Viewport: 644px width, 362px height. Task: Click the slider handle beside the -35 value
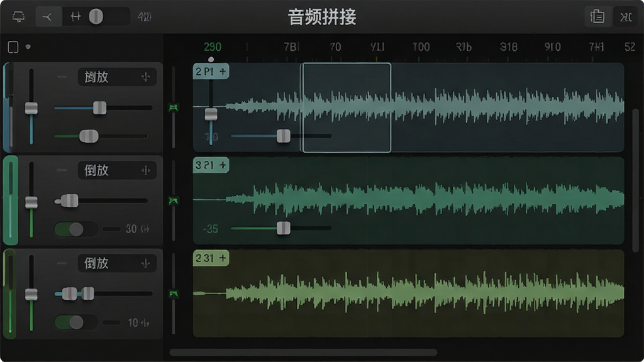284,228
